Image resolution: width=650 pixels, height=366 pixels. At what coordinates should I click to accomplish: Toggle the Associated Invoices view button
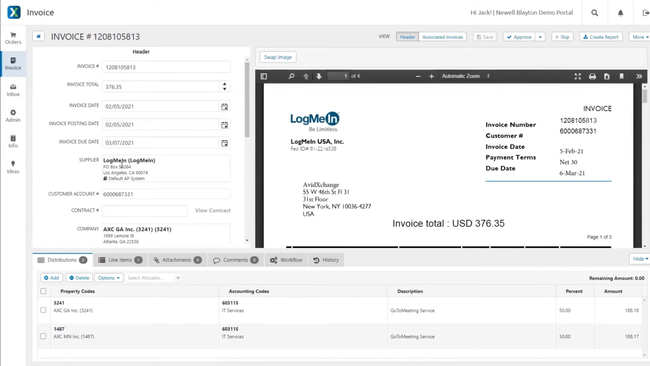442,37
